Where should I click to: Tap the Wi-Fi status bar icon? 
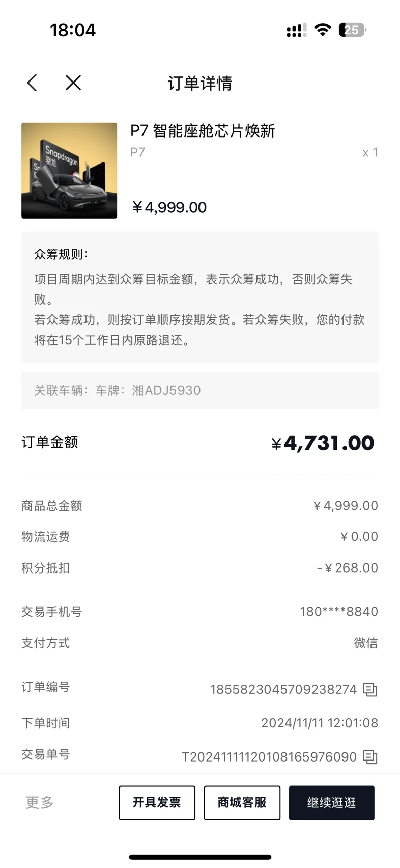coord(322,30)
